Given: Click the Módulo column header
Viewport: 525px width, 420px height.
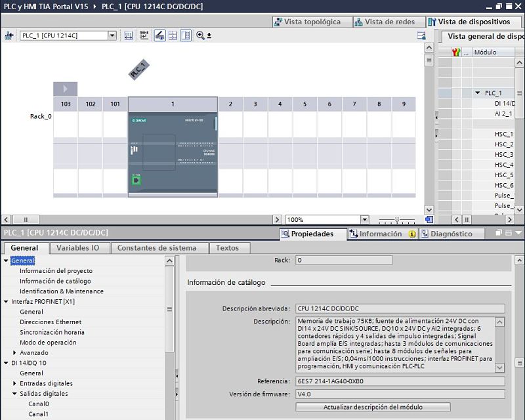Looking at the screenshot, I should [x=493, y=52].
